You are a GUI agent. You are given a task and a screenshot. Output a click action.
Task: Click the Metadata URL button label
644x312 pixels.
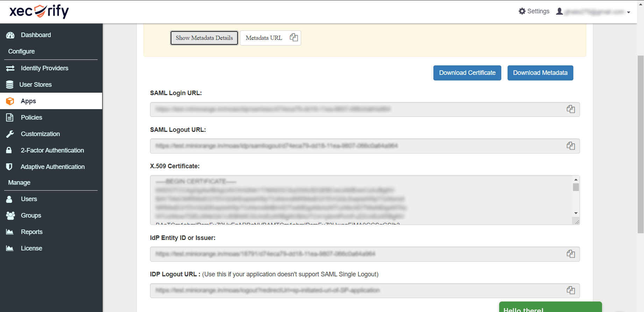(264, 38)
